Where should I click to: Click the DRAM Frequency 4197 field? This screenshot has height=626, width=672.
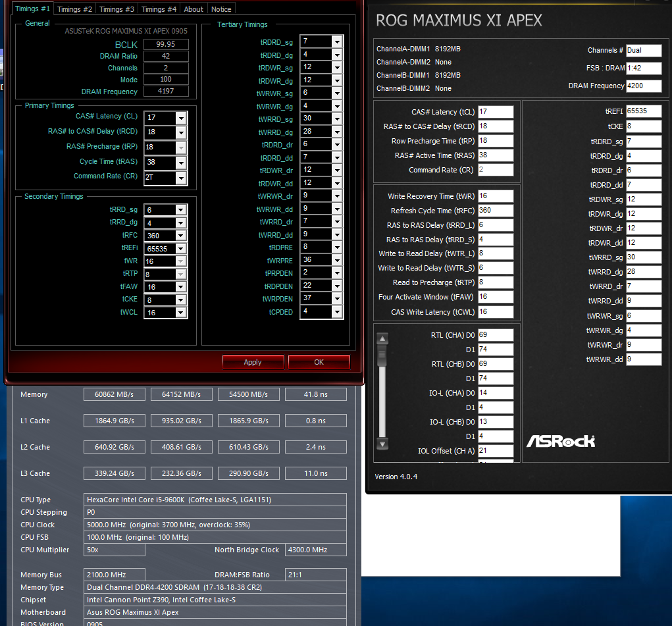(166, 91)
